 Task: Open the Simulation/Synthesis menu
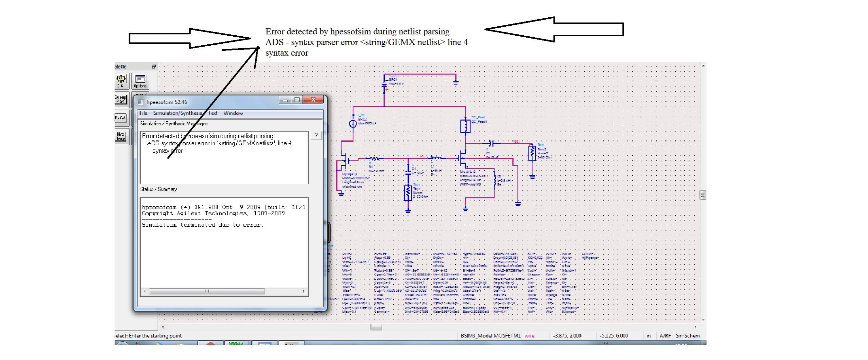pyautogui.click(x=177, y=113)
